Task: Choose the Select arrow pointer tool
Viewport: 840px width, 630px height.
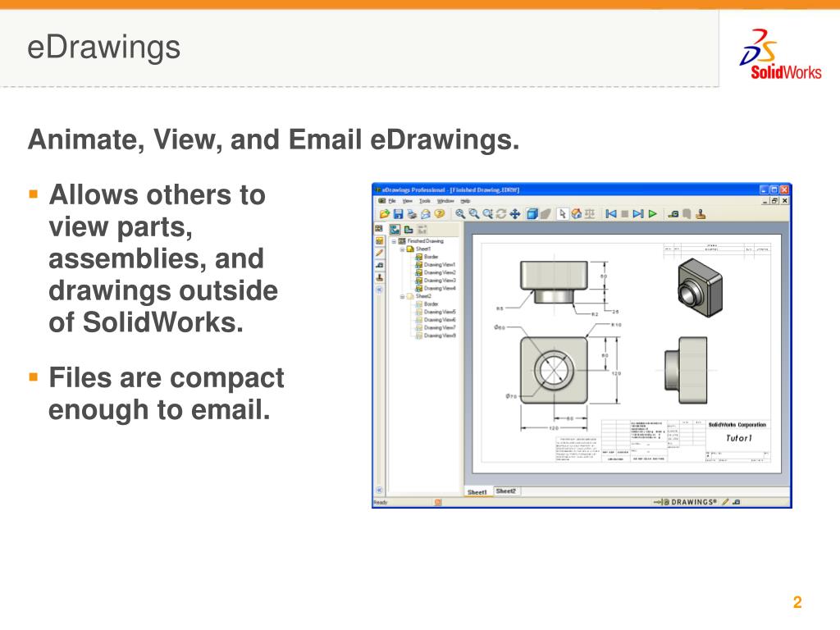Action: click(x=563, y=214)
